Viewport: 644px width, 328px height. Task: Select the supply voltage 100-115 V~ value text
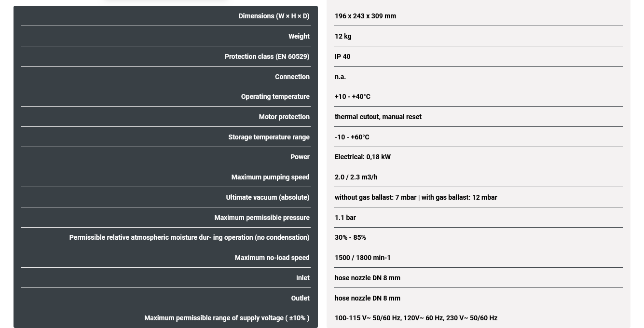pyautogui.click(x=416, y=318)
